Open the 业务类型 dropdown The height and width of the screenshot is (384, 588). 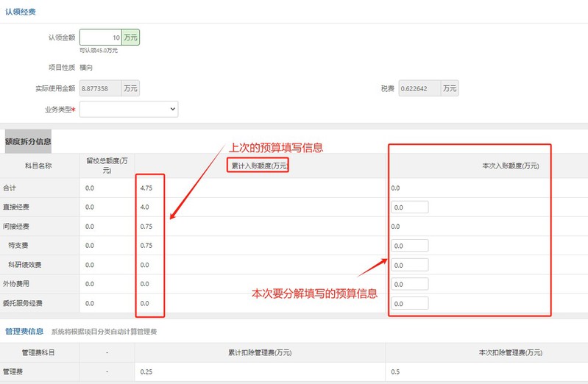129,109
